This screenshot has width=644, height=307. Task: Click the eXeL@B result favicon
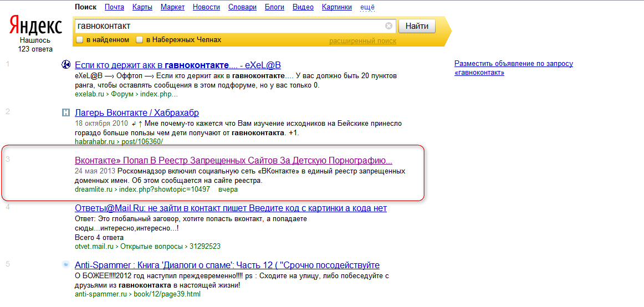click(66, 64)
